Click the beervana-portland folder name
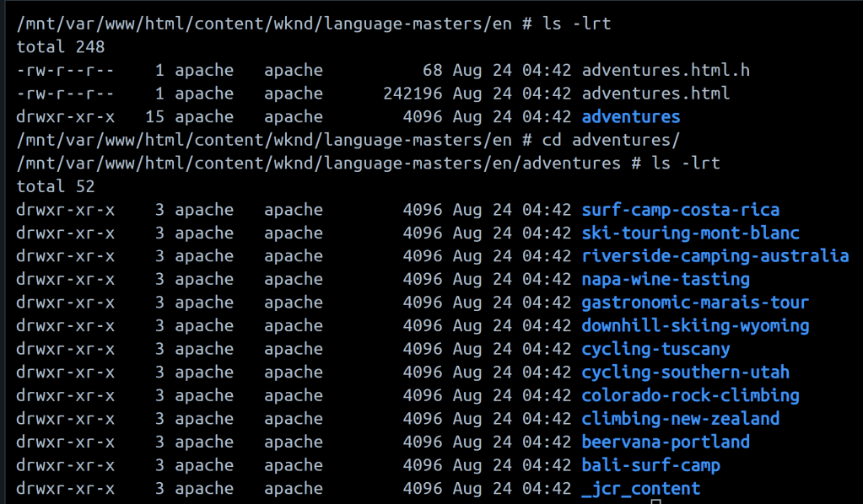 (x=666, y=442)
